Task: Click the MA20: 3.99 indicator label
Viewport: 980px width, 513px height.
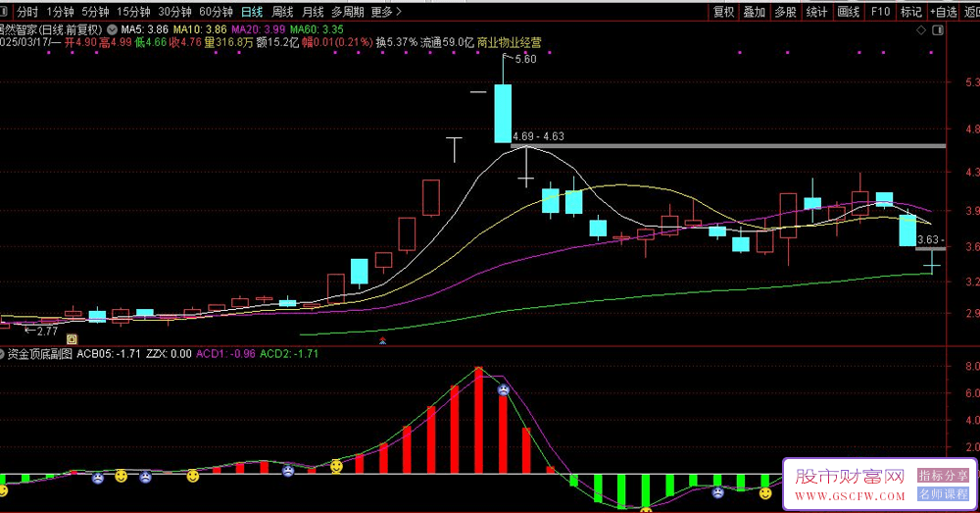Action: click(x=258, y=29)
